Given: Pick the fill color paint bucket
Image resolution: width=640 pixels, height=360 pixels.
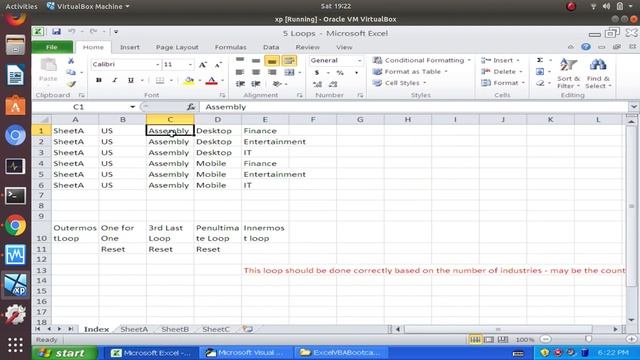Looking at the screenshot, I should [x=189, y=81].
